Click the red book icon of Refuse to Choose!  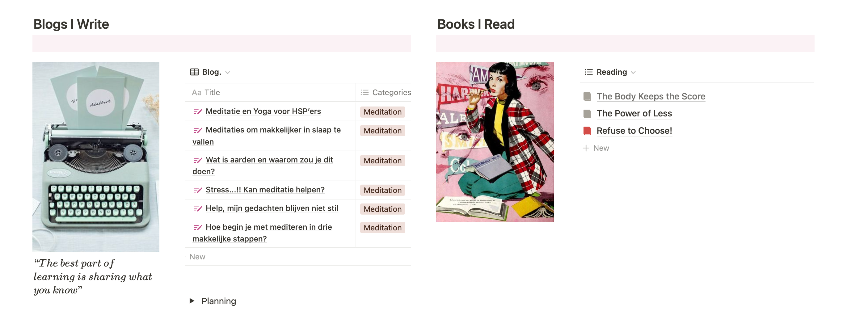(x=587, y=131)
